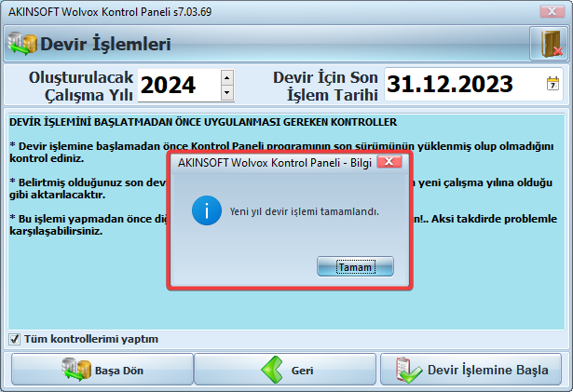
Task: Open the calendar date picker icon
Action: [553, 84]
